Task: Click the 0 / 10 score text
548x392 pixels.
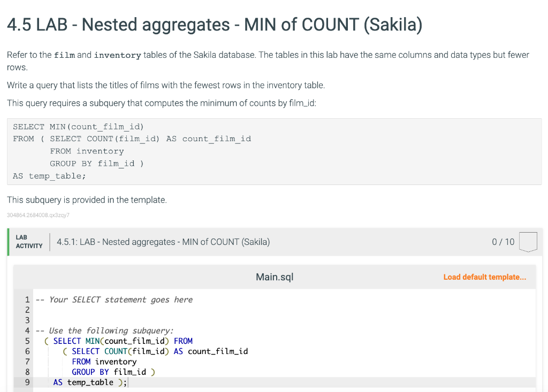Action: tap(503, 242)
